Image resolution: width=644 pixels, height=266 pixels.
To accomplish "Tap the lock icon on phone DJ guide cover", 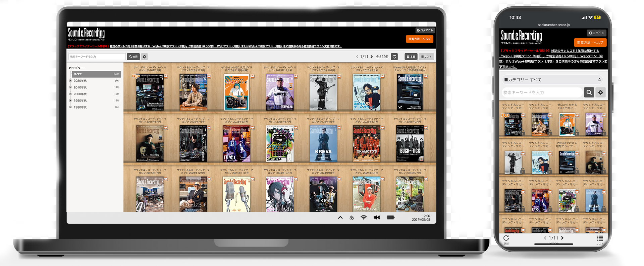I will coord(577,133).
